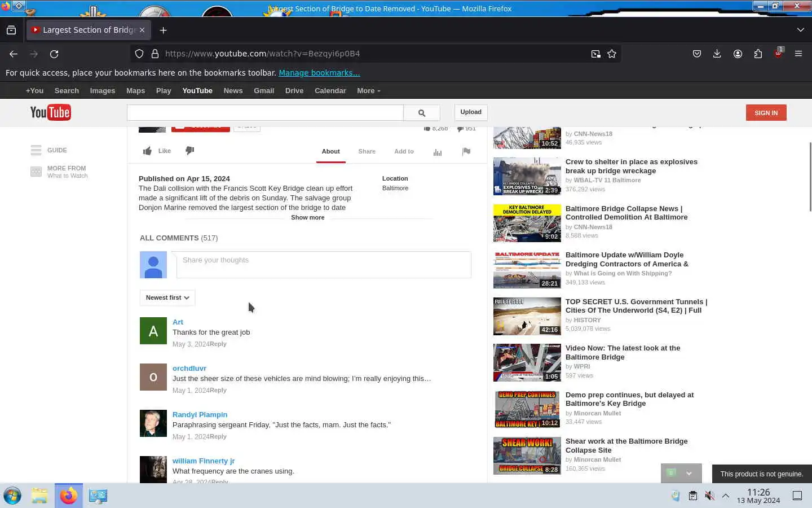812x508 pixels.
Task: Reply to Randyl Plampin's comment
Action: [x=218, y=437]
